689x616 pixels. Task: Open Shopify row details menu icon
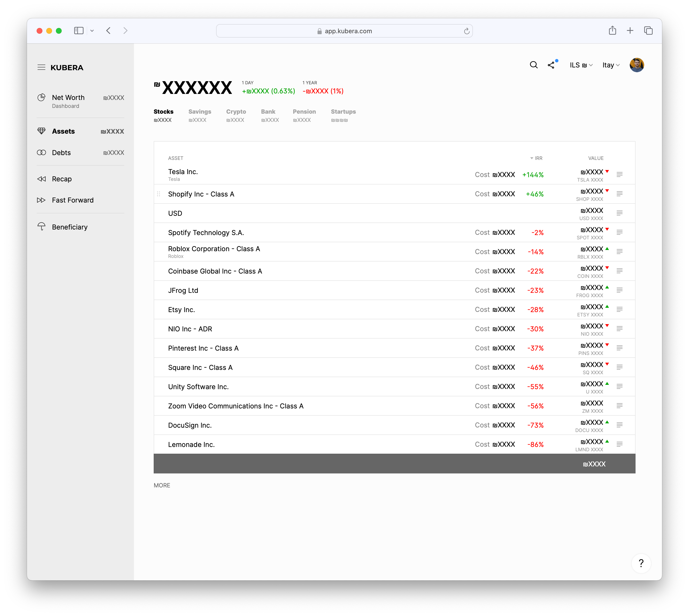pos(619,194)
